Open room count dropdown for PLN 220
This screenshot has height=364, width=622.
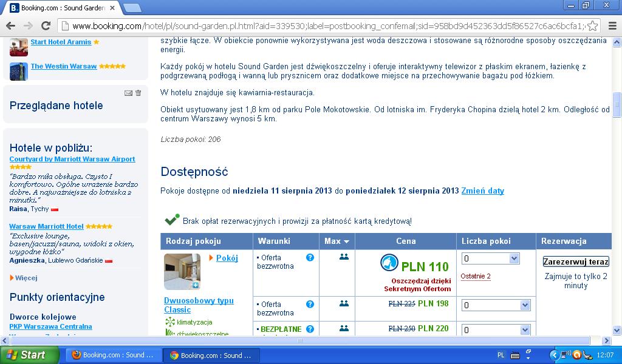pos(496,330)
